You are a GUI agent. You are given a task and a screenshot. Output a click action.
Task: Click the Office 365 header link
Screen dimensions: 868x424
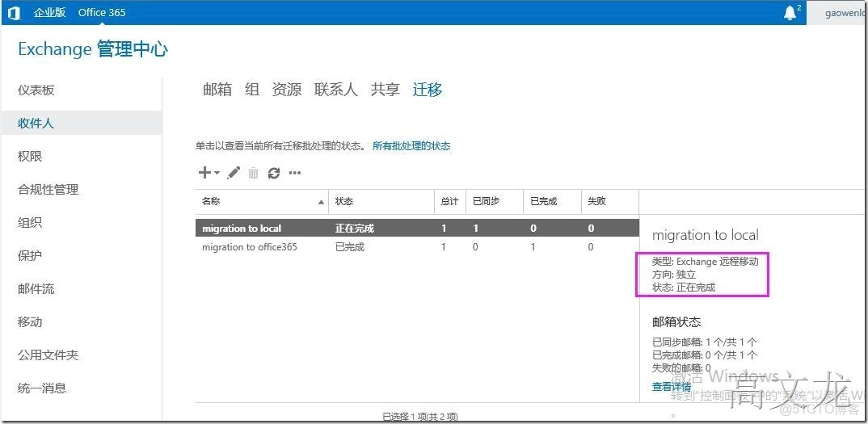(x=102, y=12)
